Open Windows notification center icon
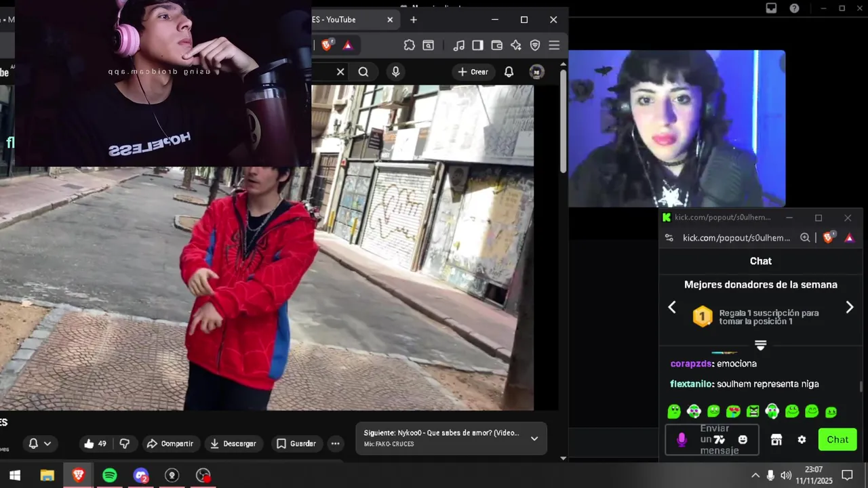The width and height of the screenshot is (868, 488). [847, 475]
